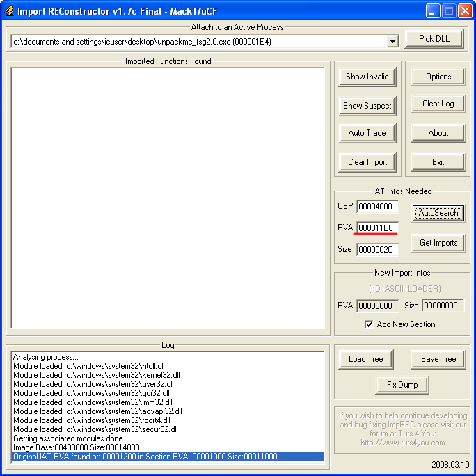Open the Options dialog
Screen dimensions: 476x476
pos(438,77)
